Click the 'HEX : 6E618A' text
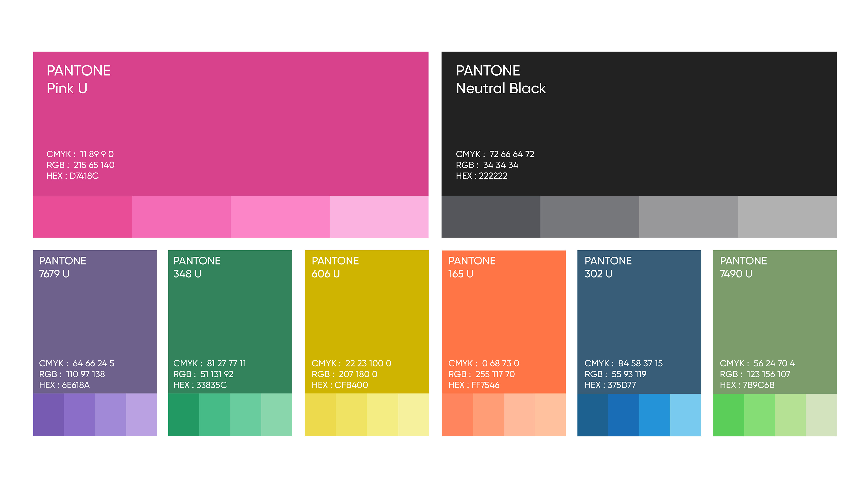Image resolution: width=868 pixels, height=488 pixels. 64,385
